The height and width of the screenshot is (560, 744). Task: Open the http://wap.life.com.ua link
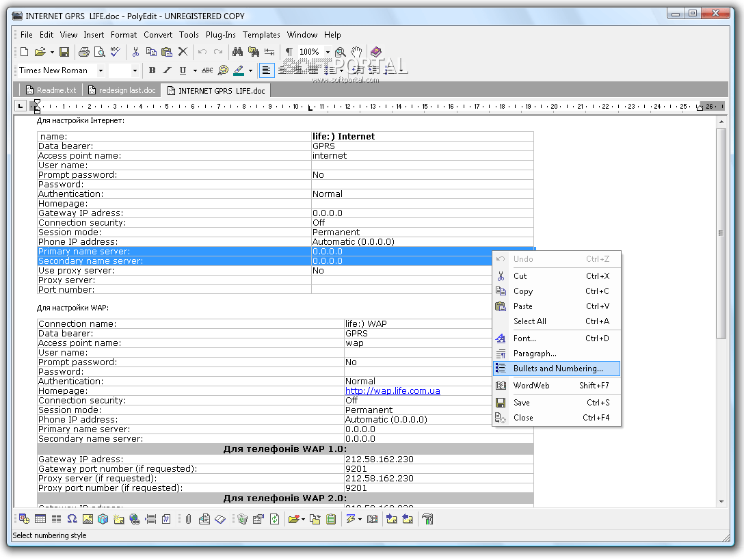[x=393, y=390]
